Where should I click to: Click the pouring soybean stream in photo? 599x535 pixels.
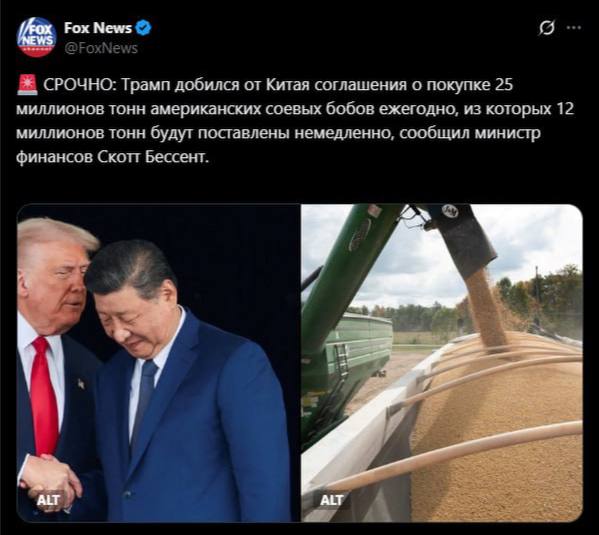(485, 310)
